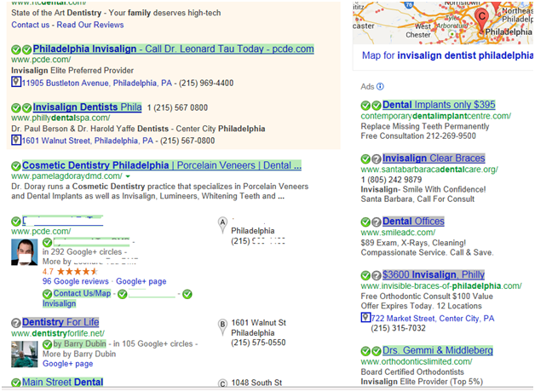Open the 1601 Walnut Street, Philadelphia, PA link

click(x=88, y=141)
